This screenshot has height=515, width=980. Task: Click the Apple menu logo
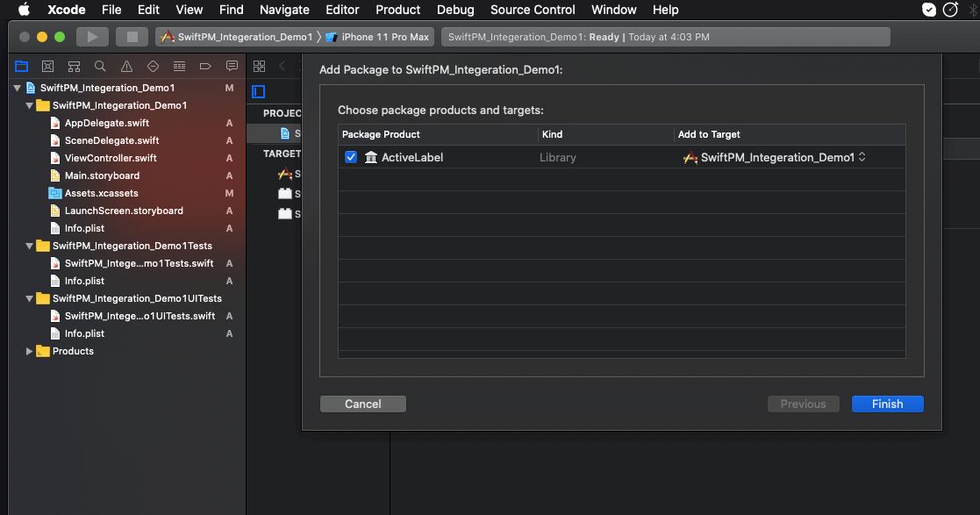click(x=24, y=10)
